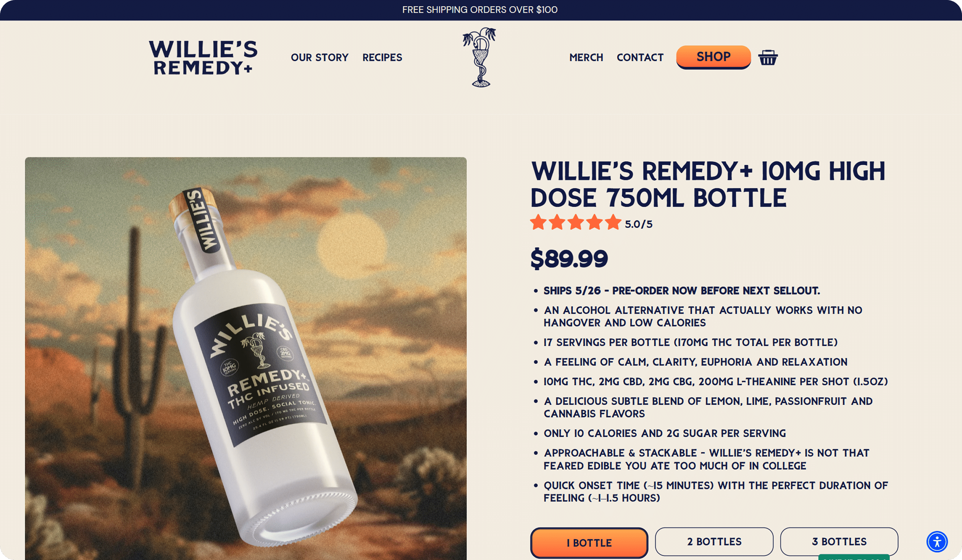Open the Merch menu link
This screenshot has width=962, height=560.
click(586, 58)
